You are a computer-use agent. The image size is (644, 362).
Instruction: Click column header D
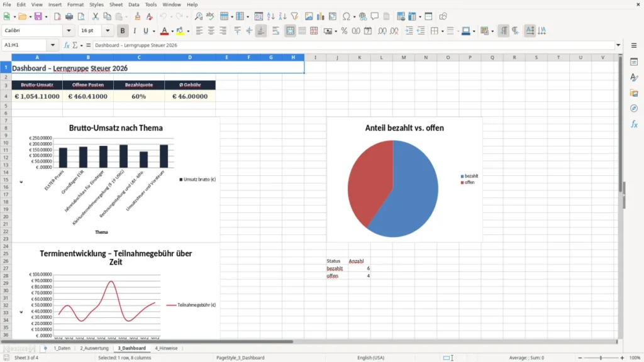pyautogui.click(x=190, y=57)
